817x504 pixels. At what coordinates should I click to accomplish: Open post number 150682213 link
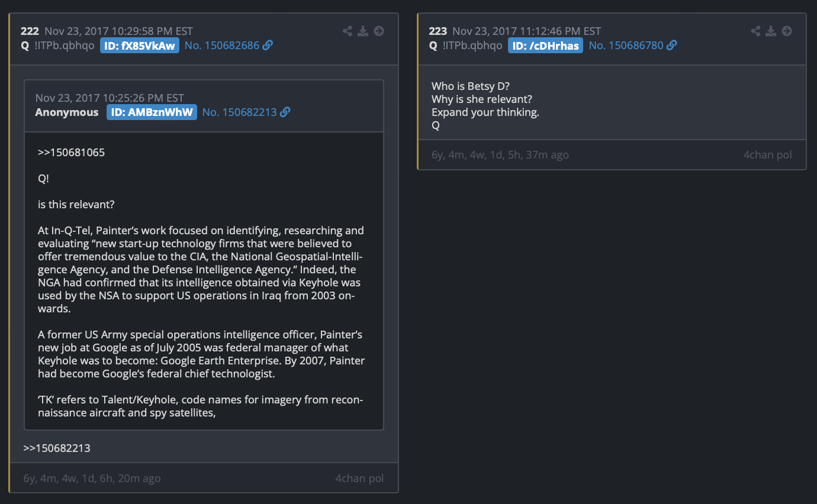(239, 112)
